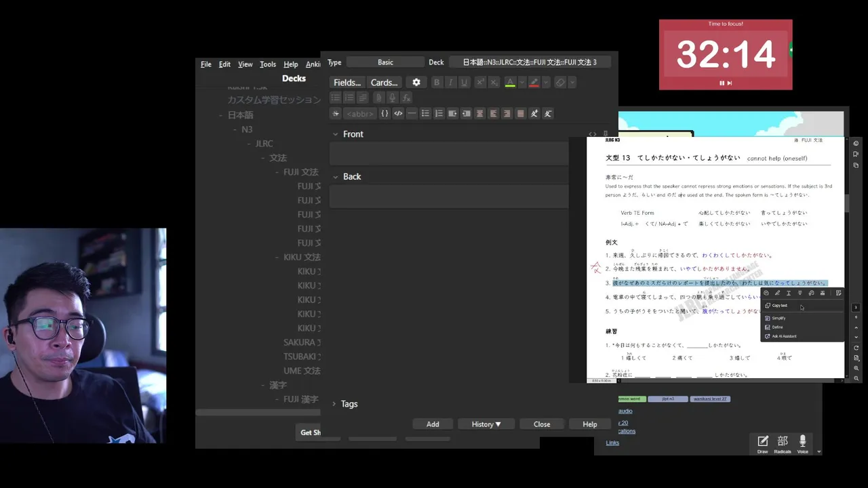The height and width of the screenshot is (488, 868).
Task: Click the PDF viewer zoom out icon
Action: [x=856, y=378]
